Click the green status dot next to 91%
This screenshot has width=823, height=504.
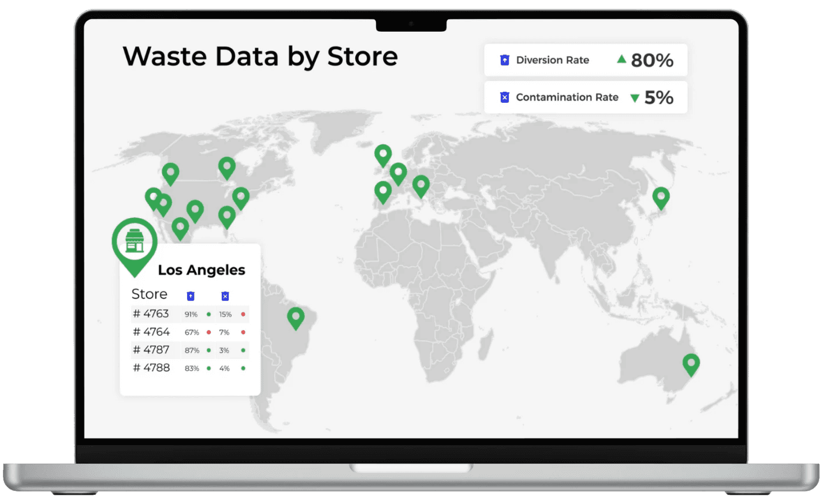[x=208, y=315]
